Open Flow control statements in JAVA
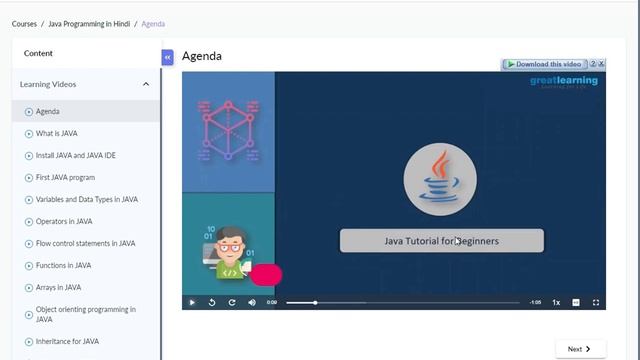The width and height of the screenshot is (640, 360). click(x=86, y=244)
